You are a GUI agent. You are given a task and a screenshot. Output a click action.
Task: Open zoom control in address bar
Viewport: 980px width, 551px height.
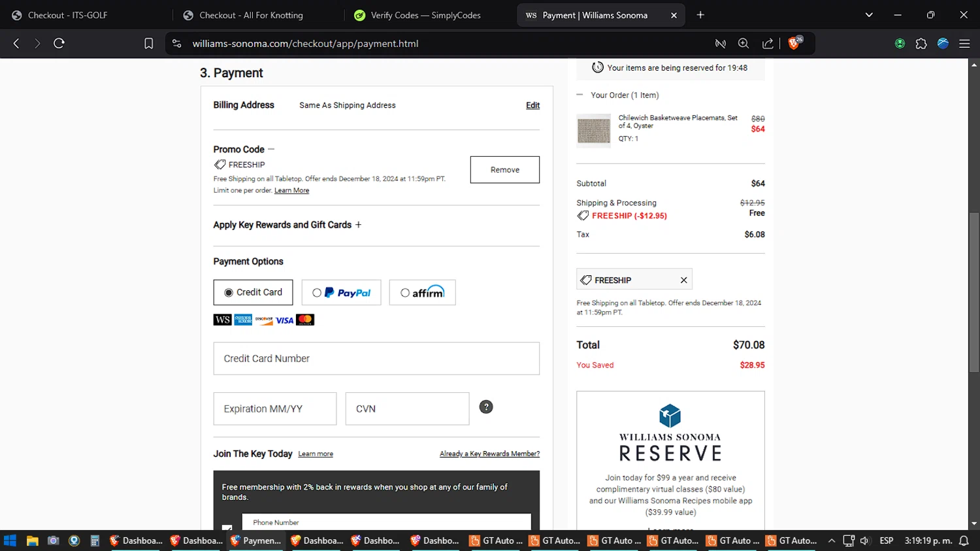pos(743,43)
